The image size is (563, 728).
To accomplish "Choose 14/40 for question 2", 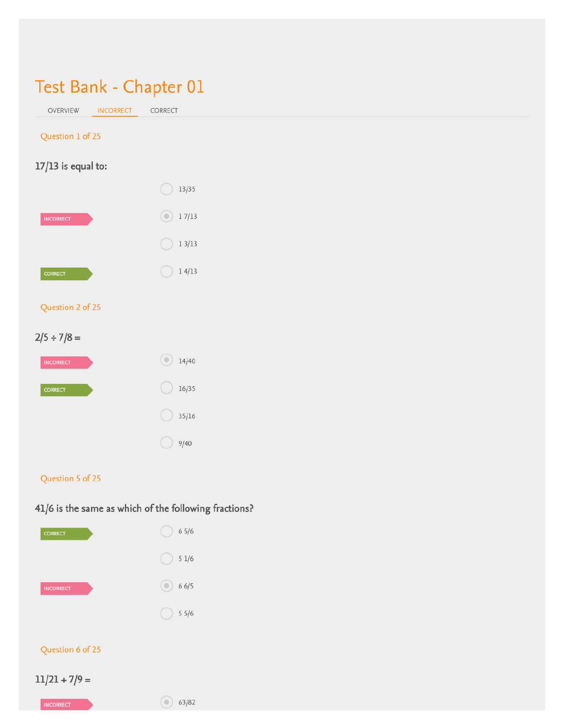I will point(167,360).
